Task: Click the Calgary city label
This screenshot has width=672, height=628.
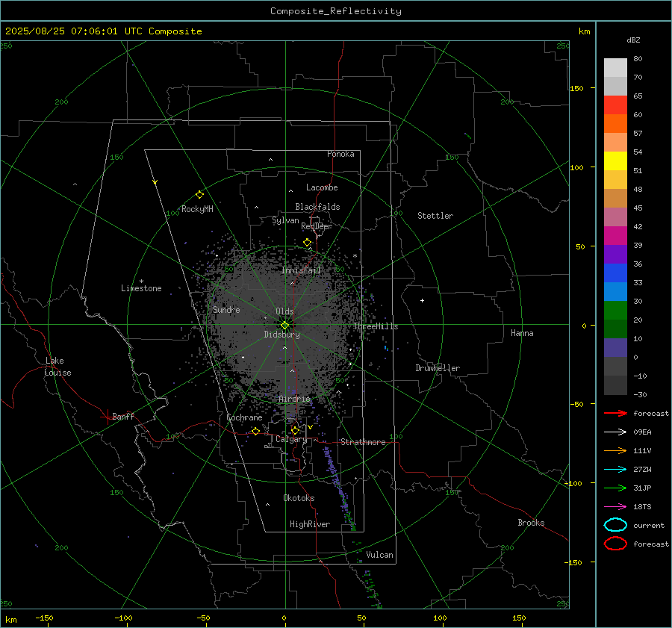Action: point(291,439)
